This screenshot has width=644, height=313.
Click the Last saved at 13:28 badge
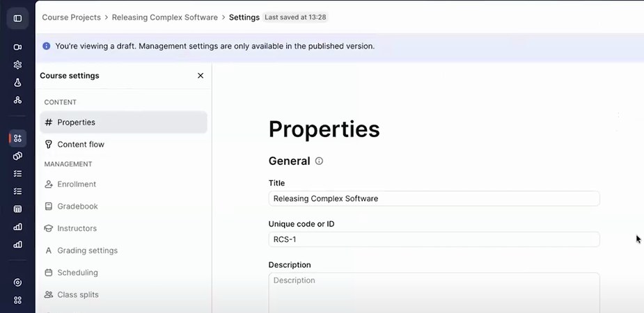[295, 17]
